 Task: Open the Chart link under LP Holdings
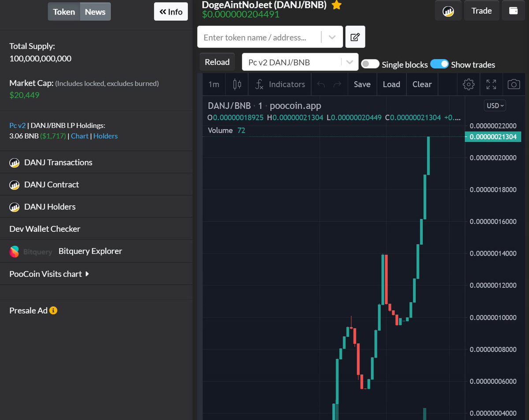coord(80,136)
